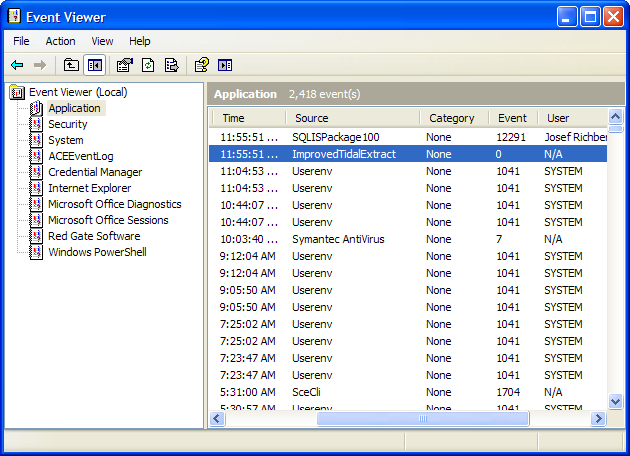Select Microsoft Office Sessions label
Screen dimensions: 630x456
(x=108, y=220)
